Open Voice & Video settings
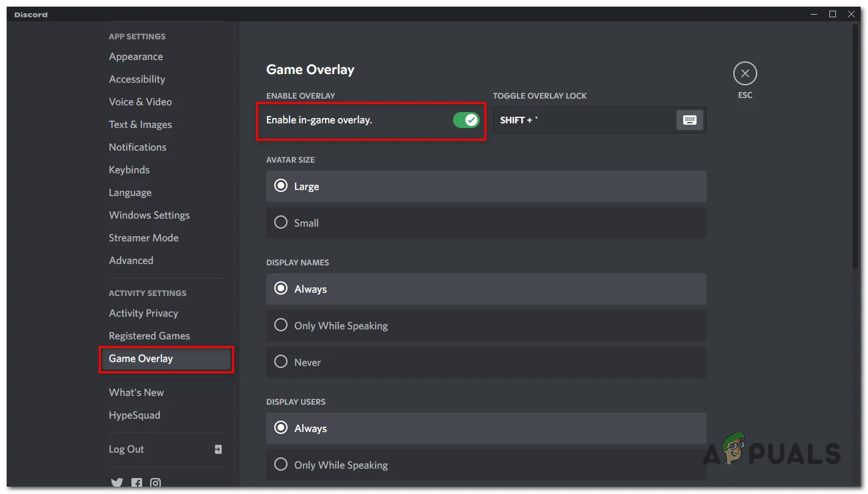 [x=140, y=102]
